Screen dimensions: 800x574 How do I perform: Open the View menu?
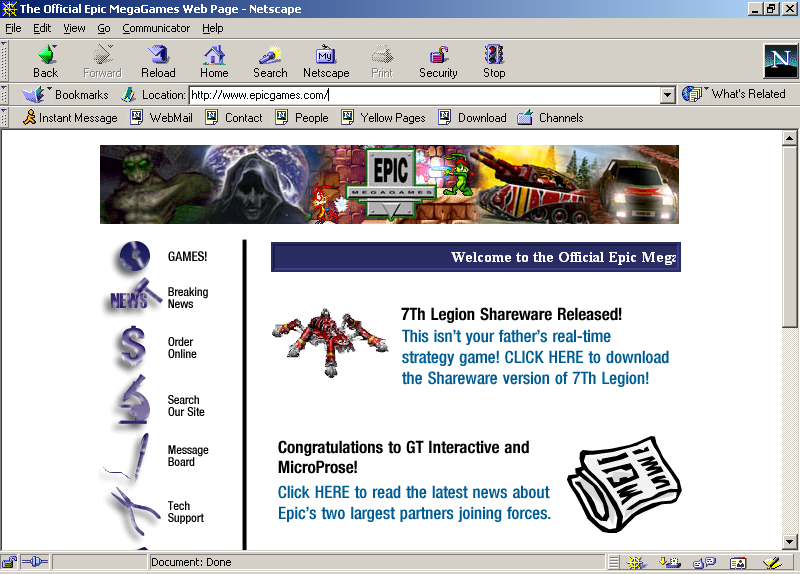[x=74, y=28]
